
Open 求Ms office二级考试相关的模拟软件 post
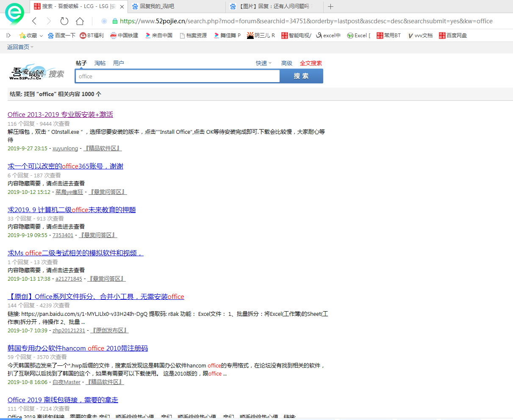point(75,253)
